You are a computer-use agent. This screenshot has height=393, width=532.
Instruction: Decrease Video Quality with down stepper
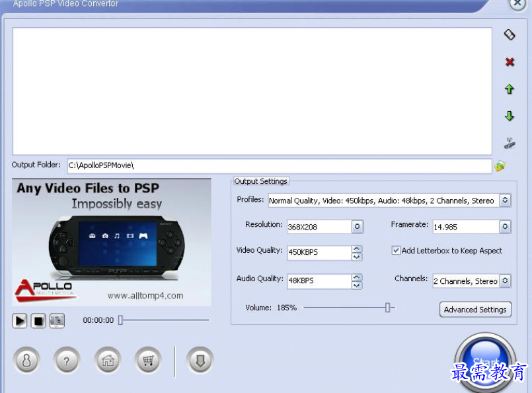point(356,257)
